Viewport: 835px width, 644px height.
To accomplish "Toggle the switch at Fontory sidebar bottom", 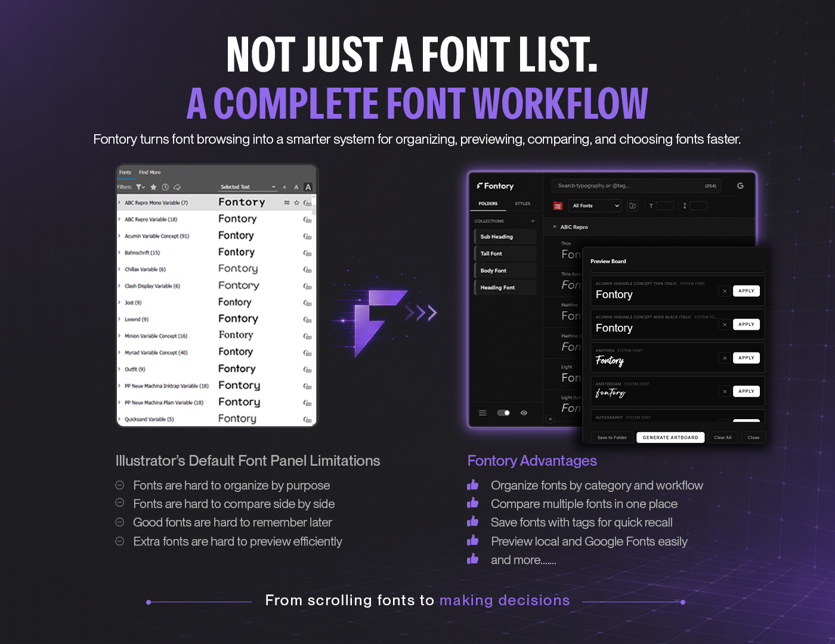I will pyautogui.click(x=503, y=413).
